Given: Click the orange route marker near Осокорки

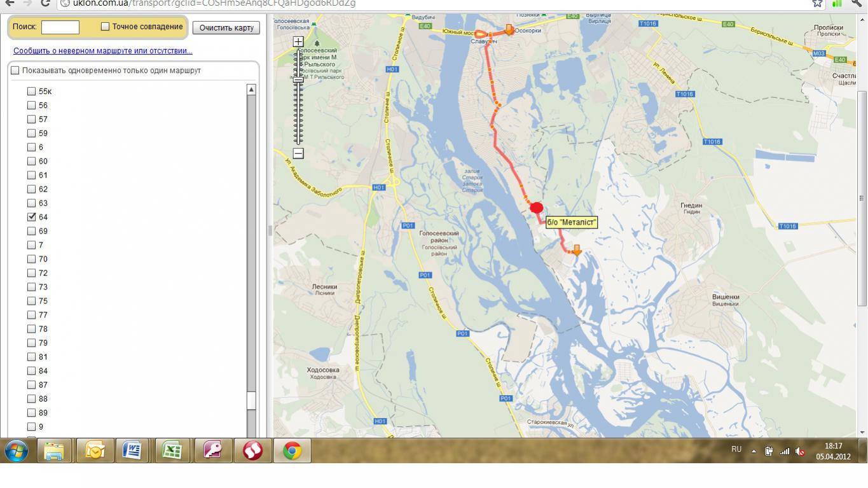Looking at the screenshot, I should (509, 29).
